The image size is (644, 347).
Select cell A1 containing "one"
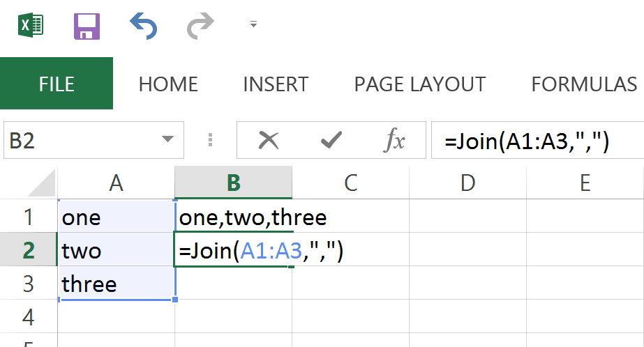point(116,217)
